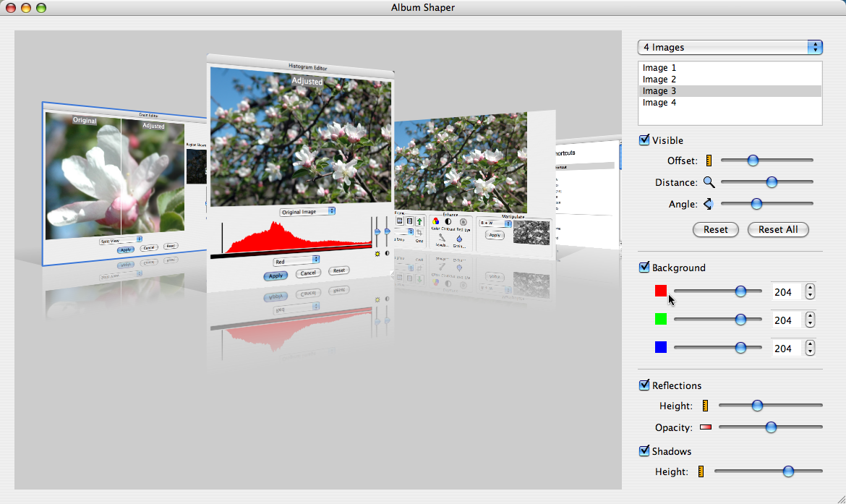
Task: Disable the Background checkbox
Action: pos(644,268)
